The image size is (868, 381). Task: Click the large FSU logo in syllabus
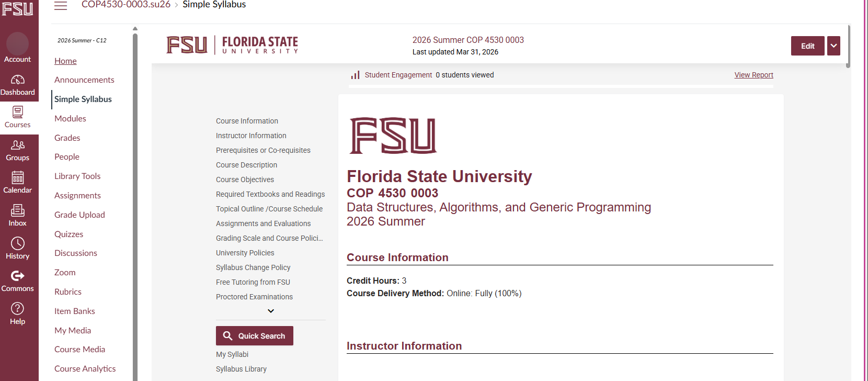coord(393,136)
